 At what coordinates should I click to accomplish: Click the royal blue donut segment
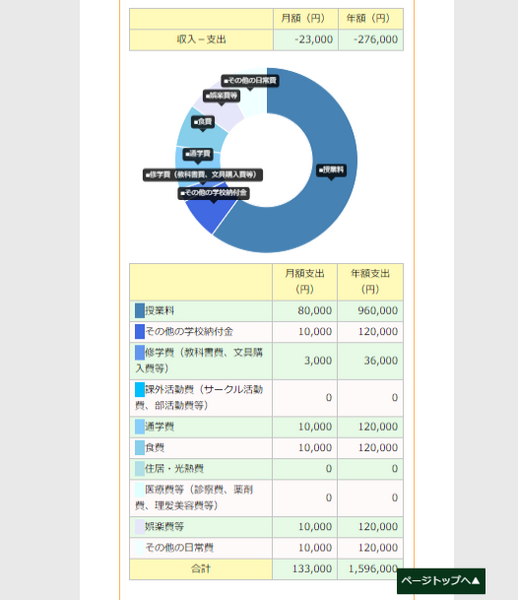point(209,212)
